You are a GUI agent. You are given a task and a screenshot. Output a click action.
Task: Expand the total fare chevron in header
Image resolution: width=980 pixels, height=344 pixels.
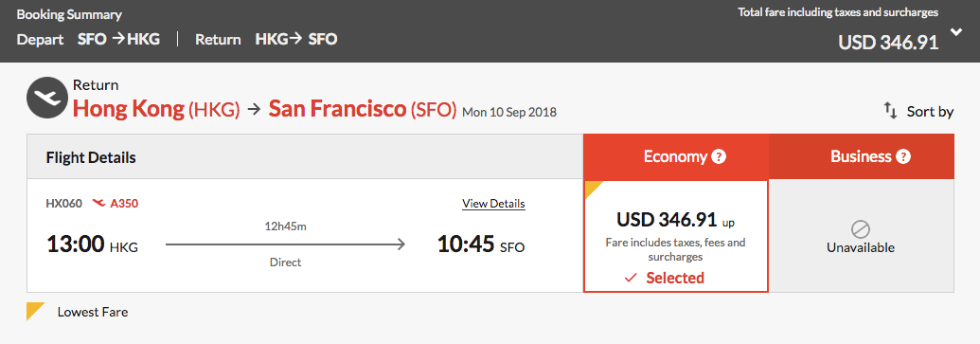pyautogui.click(x=956, y=33)
